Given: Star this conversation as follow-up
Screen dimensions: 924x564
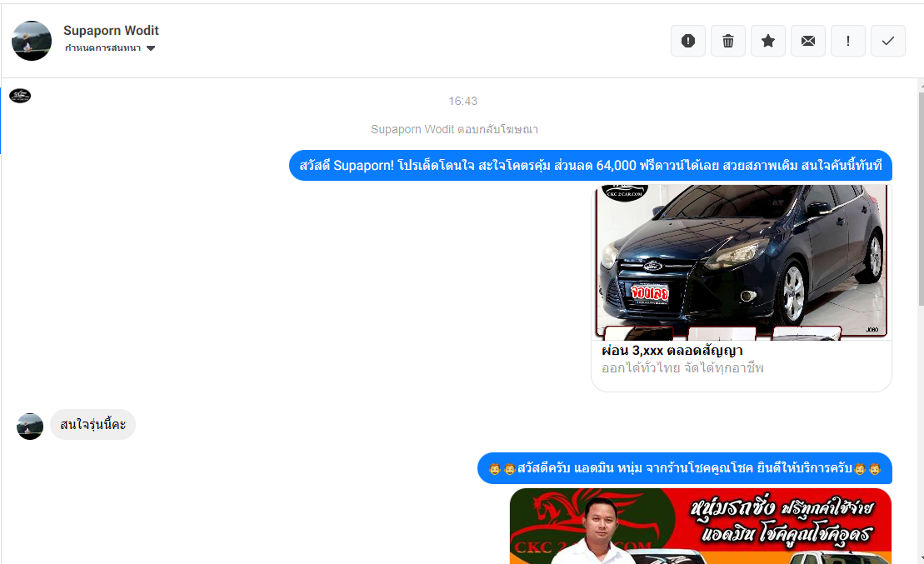Looking at the screenshot, I should coord(768,41).
